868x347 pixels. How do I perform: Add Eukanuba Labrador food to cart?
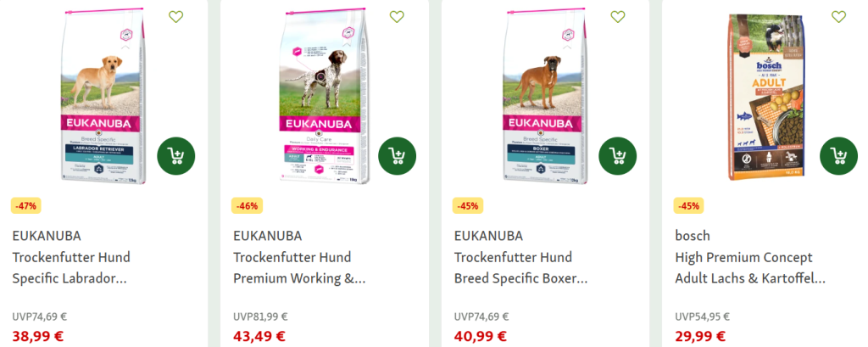(x=176, y=156)
